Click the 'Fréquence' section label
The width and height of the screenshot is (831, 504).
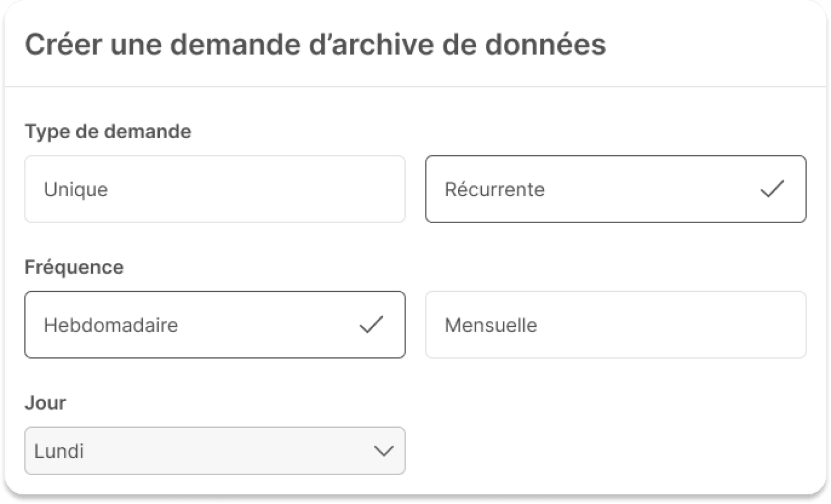tap(74, 267)
